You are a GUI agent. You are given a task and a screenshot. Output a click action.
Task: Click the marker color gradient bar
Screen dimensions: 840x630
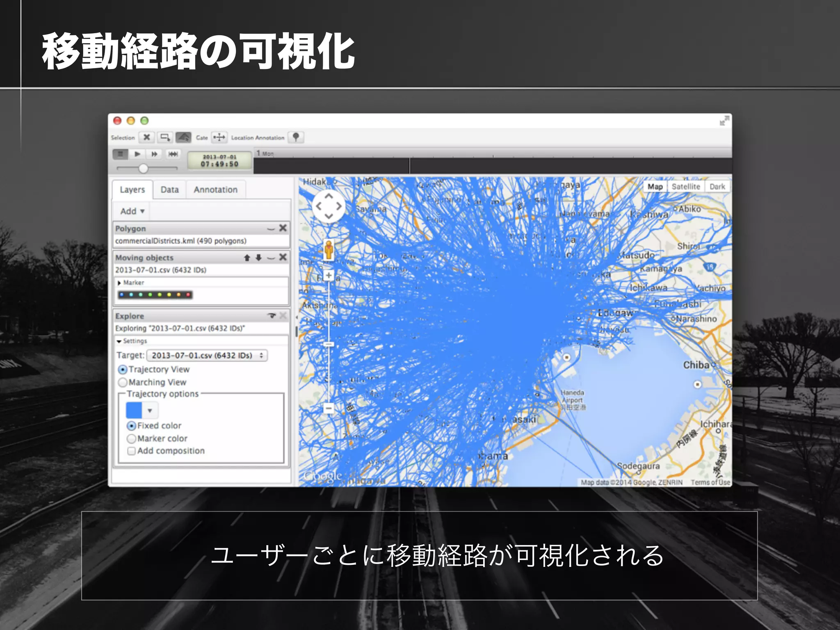[x=155, y=294]
